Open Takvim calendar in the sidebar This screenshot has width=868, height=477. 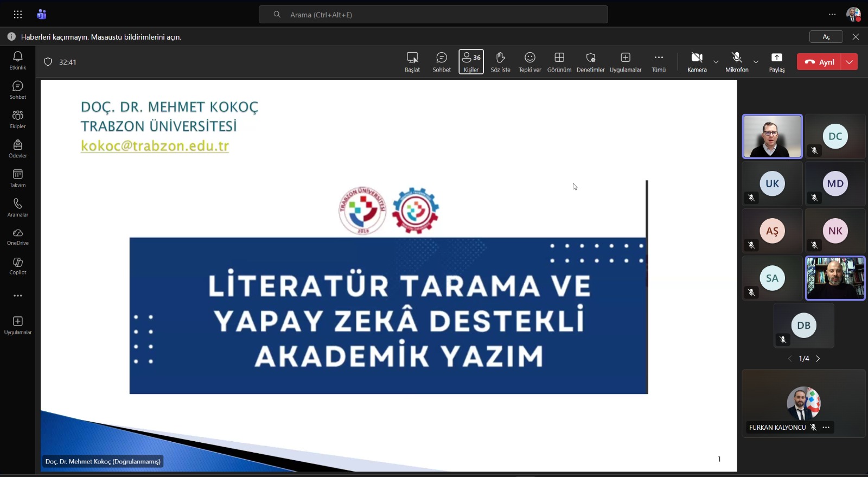18,178
